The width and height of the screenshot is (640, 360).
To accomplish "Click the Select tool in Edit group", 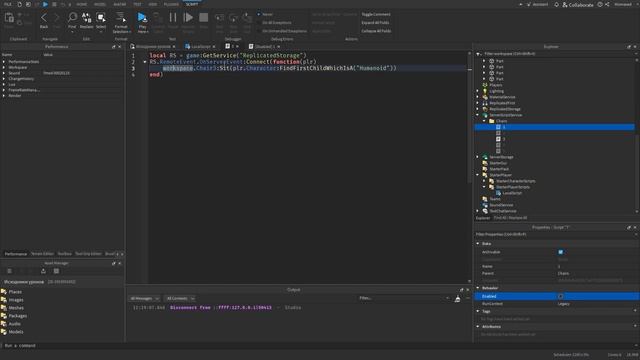I will (101, 17).
